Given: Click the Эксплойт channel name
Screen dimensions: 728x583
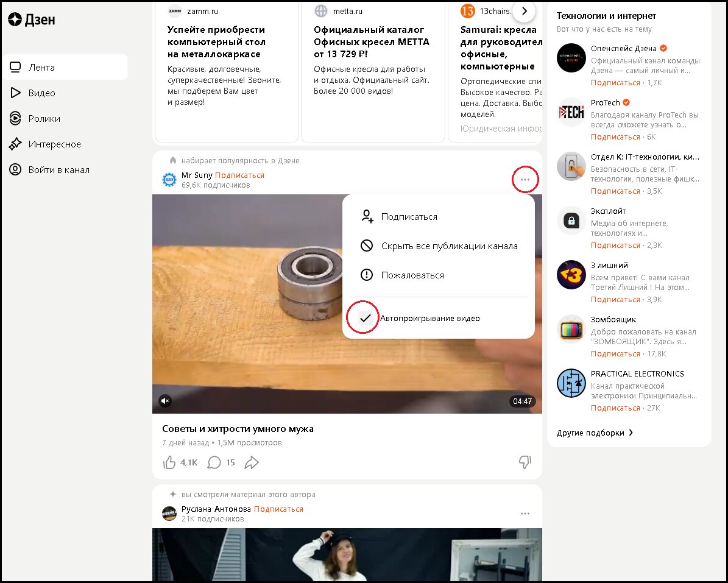Looking at the screenshot, I should [x=608, y=211].
